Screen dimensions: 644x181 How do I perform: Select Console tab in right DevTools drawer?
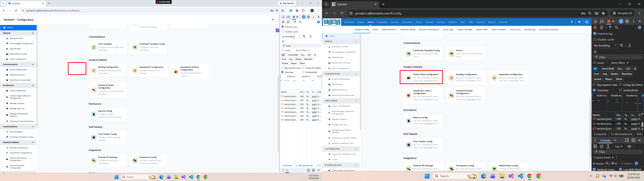pos(605,140)
